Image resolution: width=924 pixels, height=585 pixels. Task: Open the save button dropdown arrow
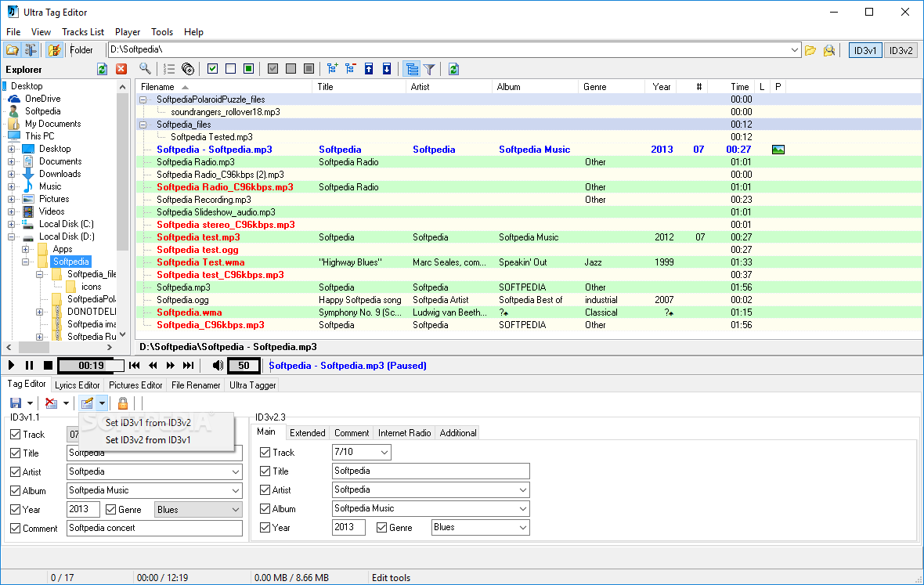(x=30, y=403)
